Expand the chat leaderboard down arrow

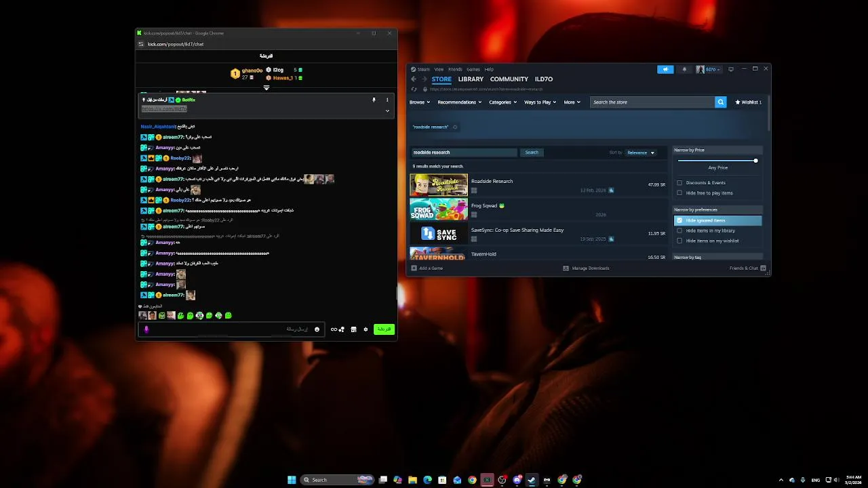267,87
